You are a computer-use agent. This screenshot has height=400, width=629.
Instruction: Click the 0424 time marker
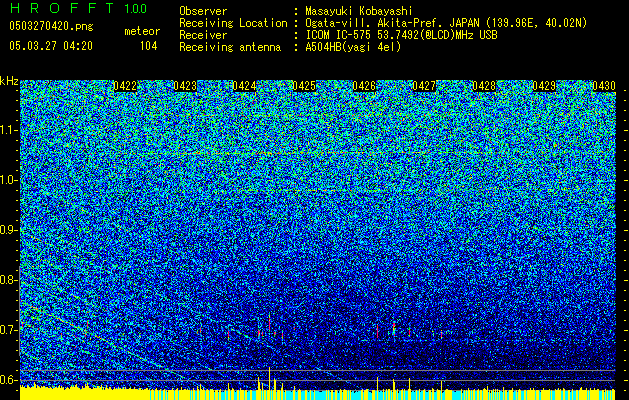pos(244,86)
